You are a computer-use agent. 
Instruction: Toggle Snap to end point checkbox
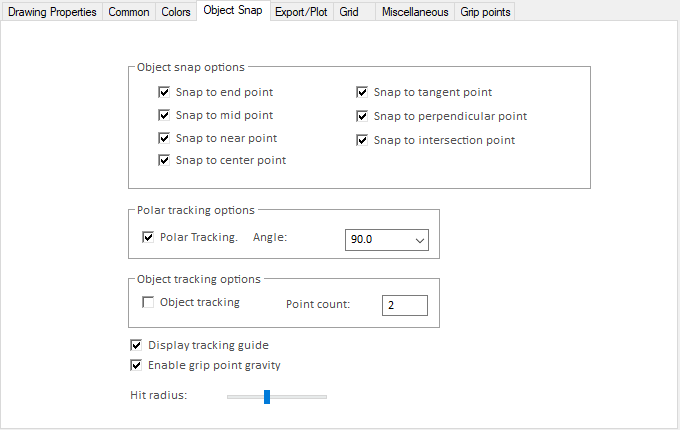tap(164, 92)
